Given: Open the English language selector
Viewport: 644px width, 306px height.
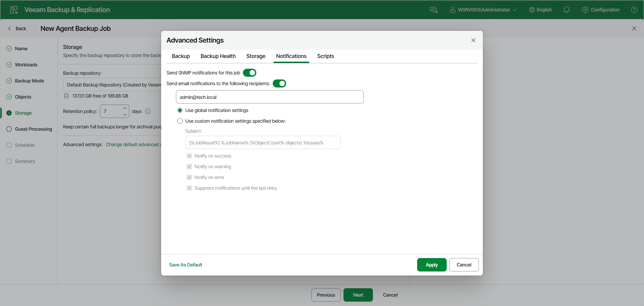Looking at the screenshot, I should tap(540, 10).
